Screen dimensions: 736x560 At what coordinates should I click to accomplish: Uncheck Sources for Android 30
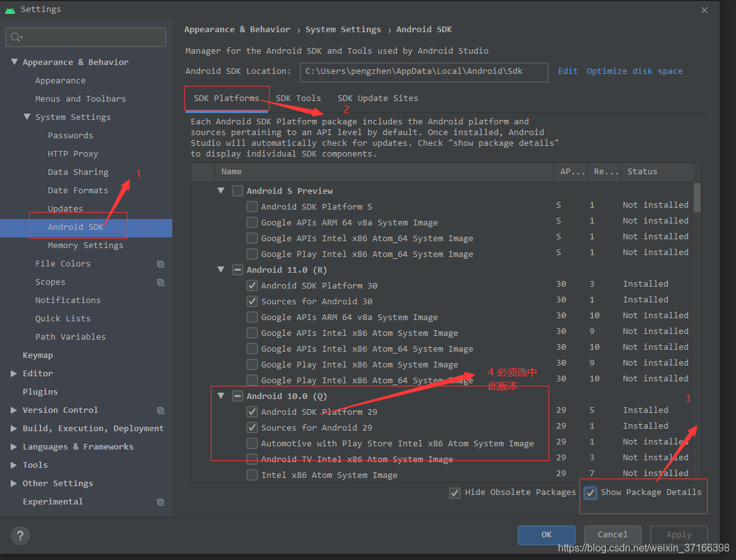tap(252, 301)
